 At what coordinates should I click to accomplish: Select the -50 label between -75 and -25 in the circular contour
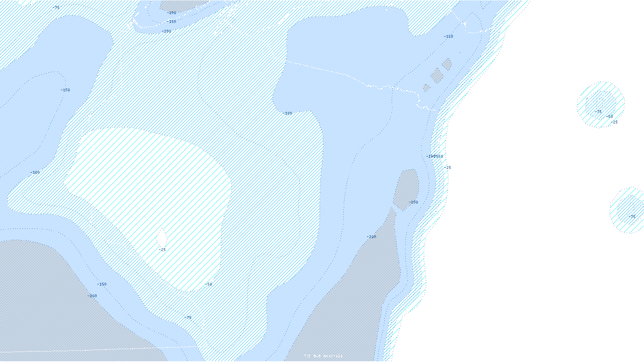[609, 117]
